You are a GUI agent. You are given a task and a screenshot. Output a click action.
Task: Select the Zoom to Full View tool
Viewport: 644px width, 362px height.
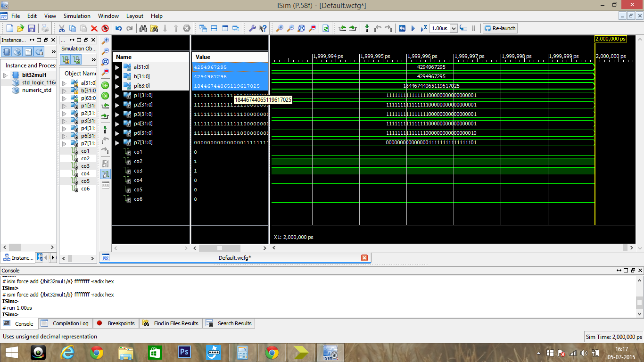click(x=302, y=28)
